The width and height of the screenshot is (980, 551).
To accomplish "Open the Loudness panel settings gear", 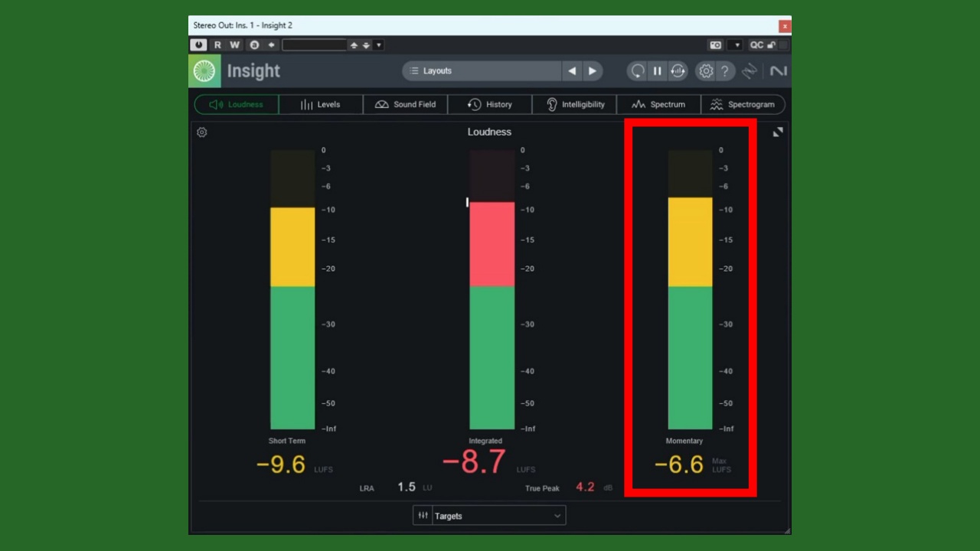I will tap(202, 132).
